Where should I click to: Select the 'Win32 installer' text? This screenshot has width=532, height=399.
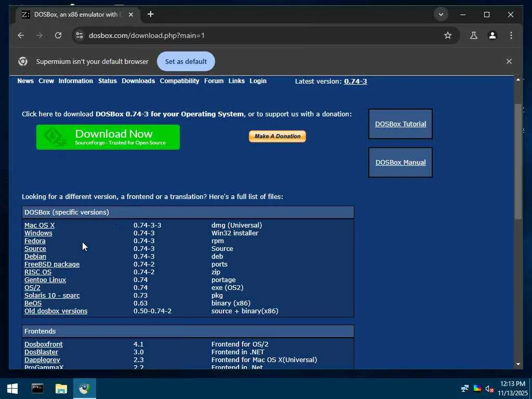[x=235, y=233]
